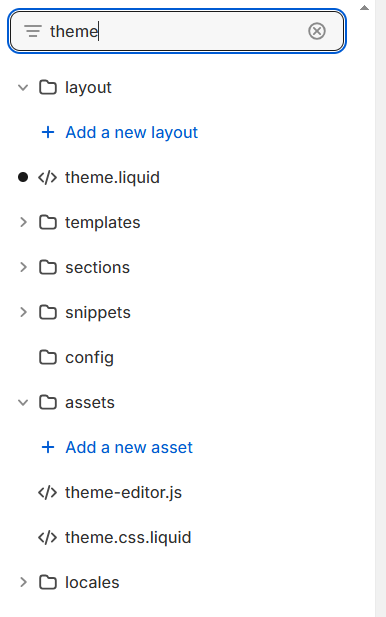Clear the theme filter text
386x617 pixels.
click(317, 31)
